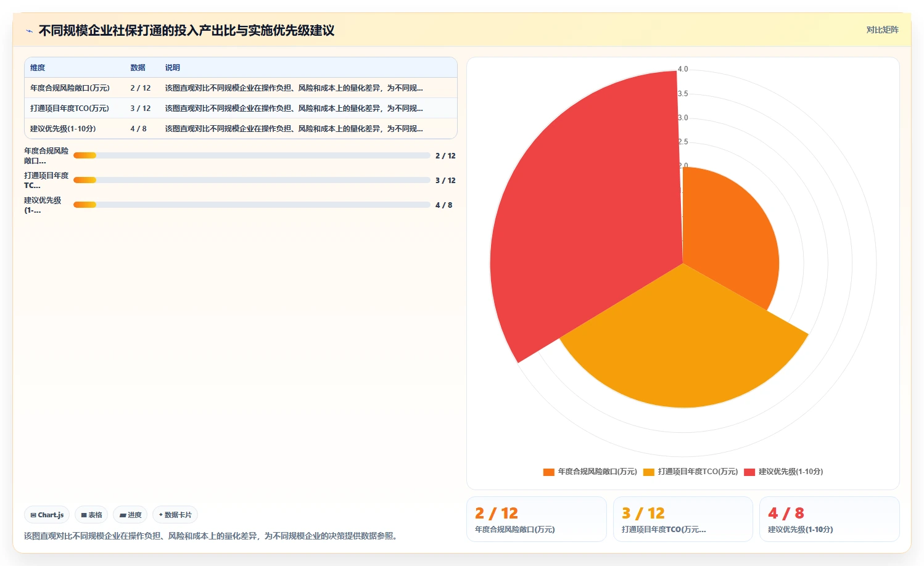Select the Chart.js tag chip
The height and width of the screenshot is (566, 924).
click(x=47, y=515)
